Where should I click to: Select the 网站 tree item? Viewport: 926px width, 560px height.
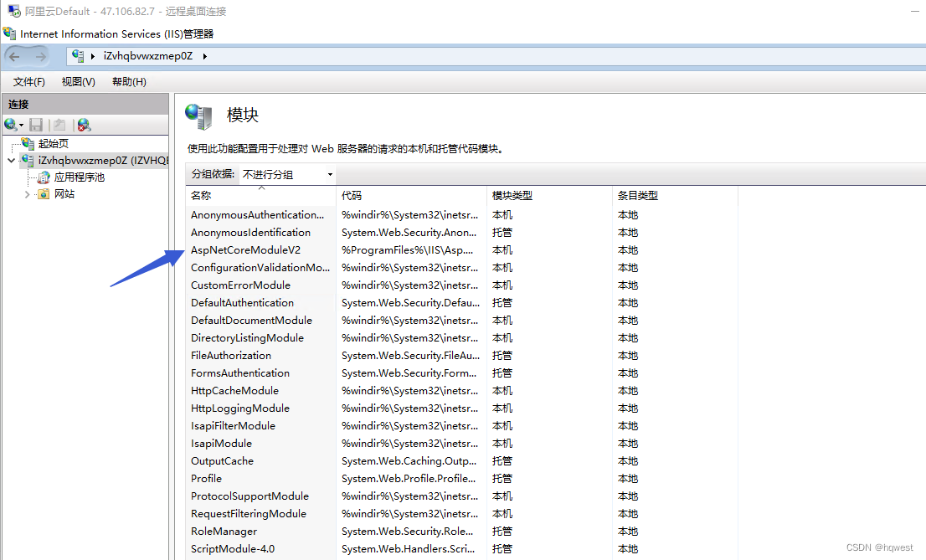point(64,193)
